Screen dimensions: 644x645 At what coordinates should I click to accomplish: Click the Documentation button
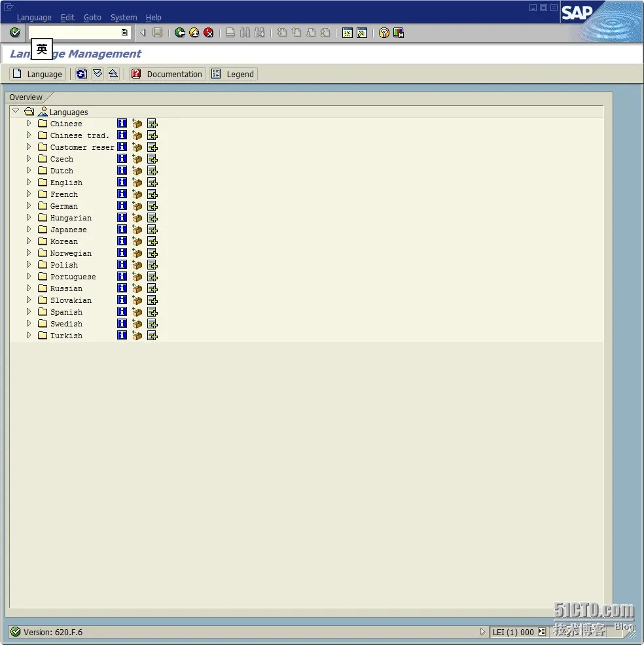167,74
